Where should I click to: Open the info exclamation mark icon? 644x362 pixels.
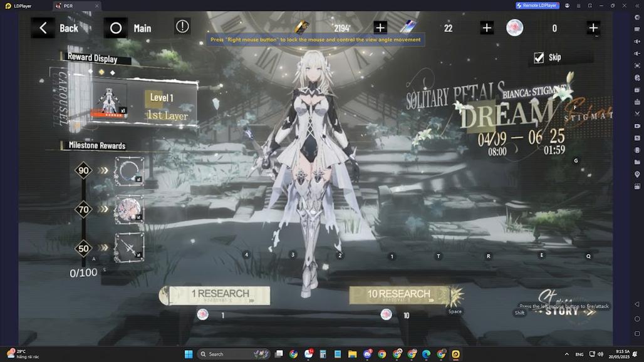point(182,27)
